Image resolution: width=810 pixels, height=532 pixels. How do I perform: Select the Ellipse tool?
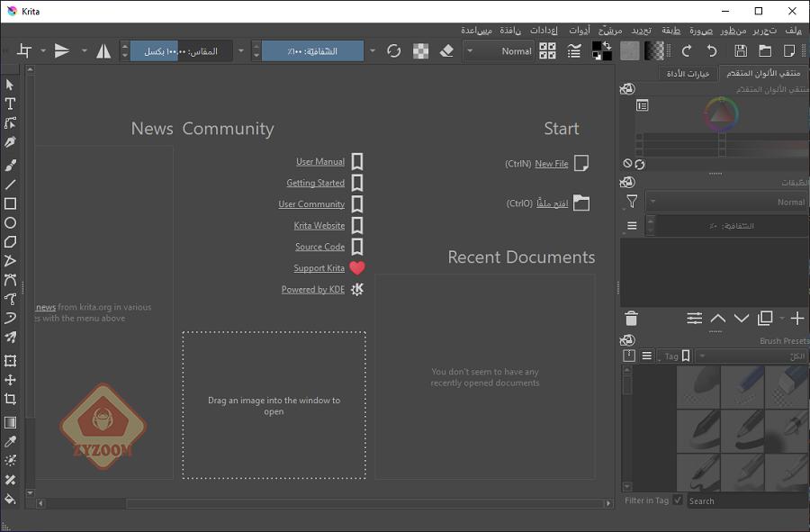click(10, 222)
